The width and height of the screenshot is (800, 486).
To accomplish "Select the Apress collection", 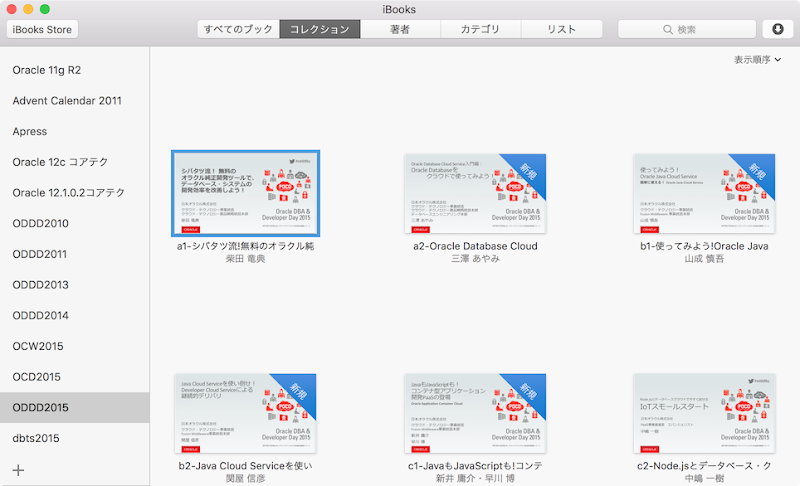I will point(74,131).
